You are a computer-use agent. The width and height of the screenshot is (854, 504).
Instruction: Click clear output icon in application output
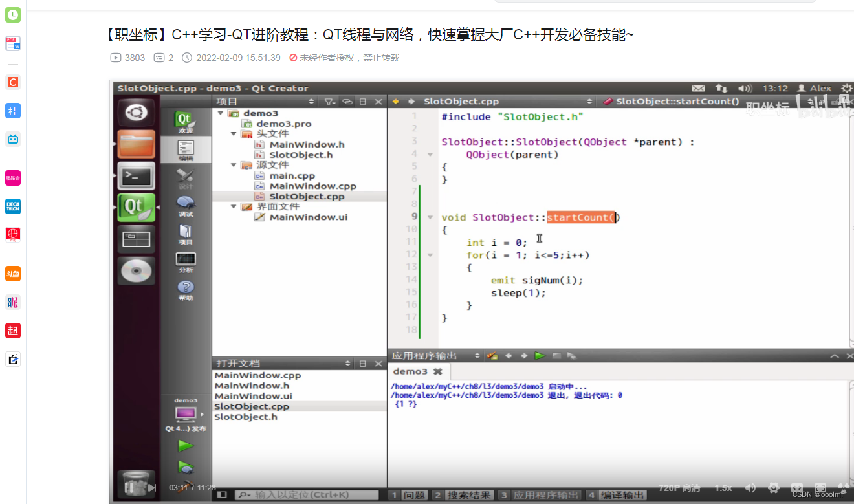(x=492, y=356)
